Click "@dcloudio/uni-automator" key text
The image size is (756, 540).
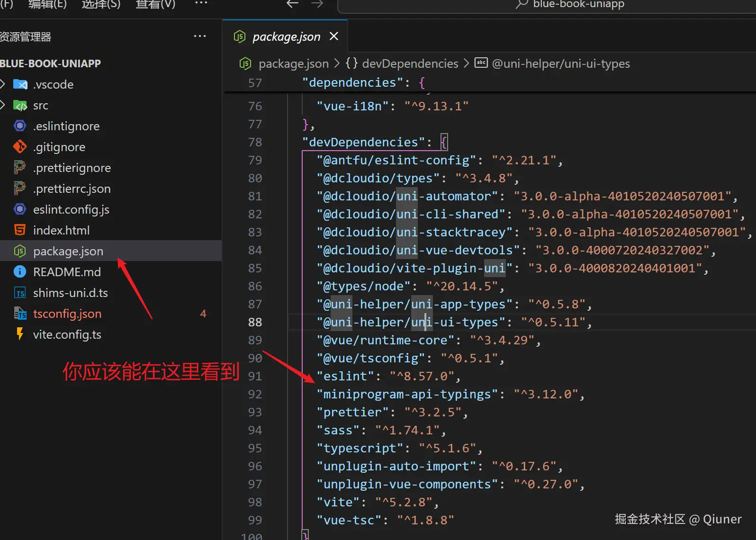click(407, 196)
